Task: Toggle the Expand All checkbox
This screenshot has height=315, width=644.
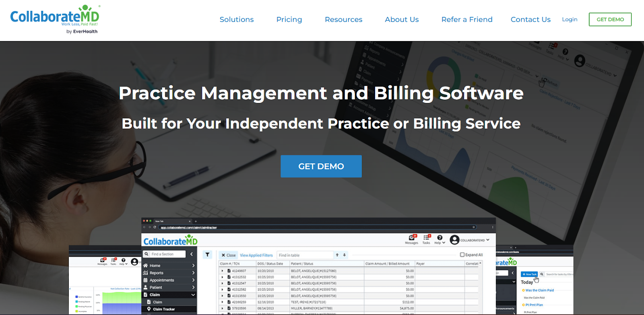Action: coord(462,255)
